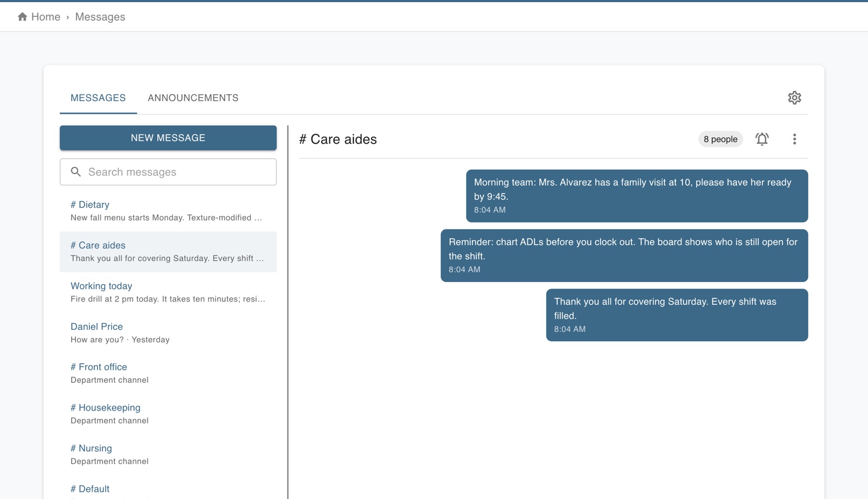
Task: Open the # Care aides conversation
Action: click(168, 252)
